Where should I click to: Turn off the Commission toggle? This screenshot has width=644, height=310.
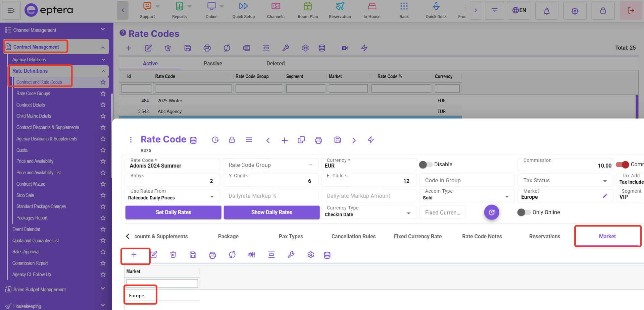pyautogui.click(x=622, y=165)
